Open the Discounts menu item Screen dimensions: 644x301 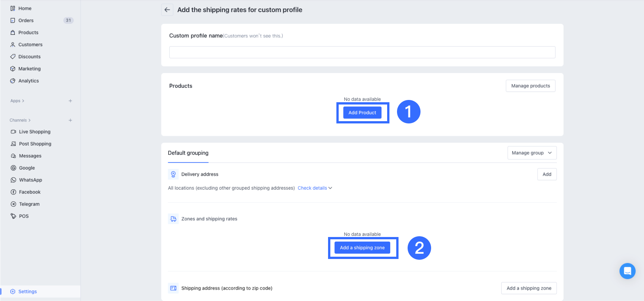coord(29,57)
